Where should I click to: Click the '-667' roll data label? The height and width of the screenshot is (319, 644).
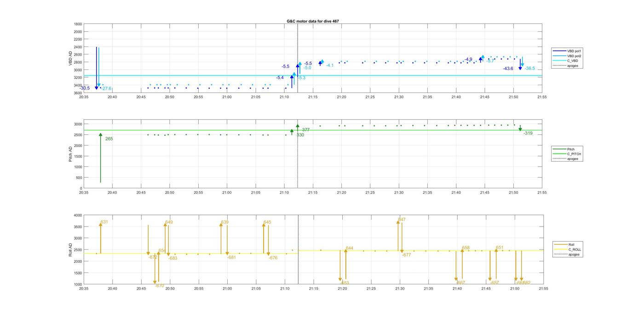pyautogui.click(x=460, y=283)
